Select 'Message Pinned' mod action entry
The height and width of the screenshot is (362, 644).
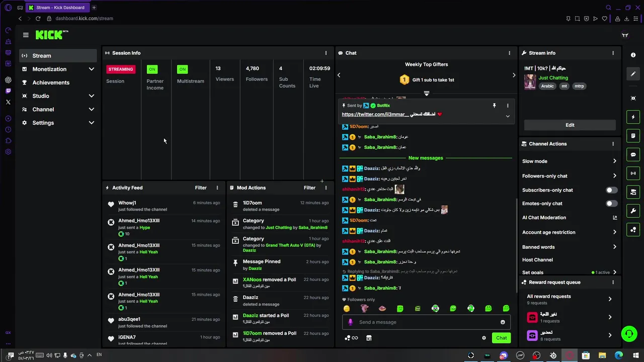click(282, 265)
